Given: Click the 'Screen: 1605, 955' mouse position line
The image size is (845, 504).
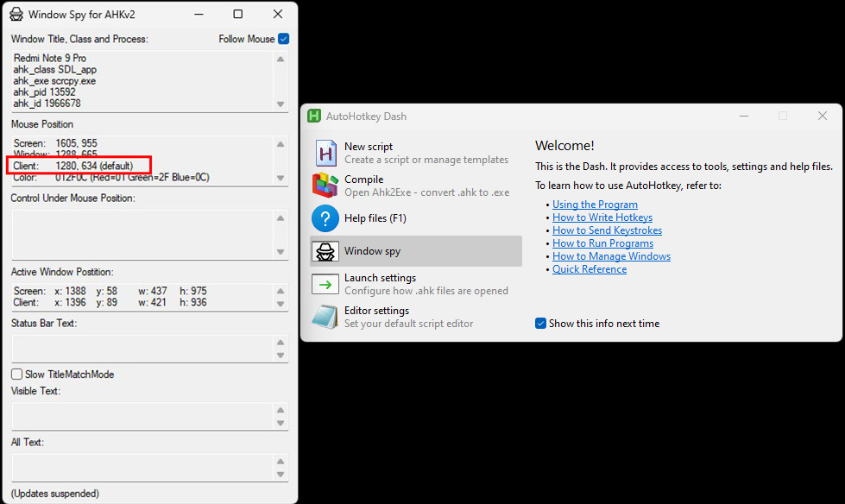Looking at the screenshot, I should (x=55, y=143).
